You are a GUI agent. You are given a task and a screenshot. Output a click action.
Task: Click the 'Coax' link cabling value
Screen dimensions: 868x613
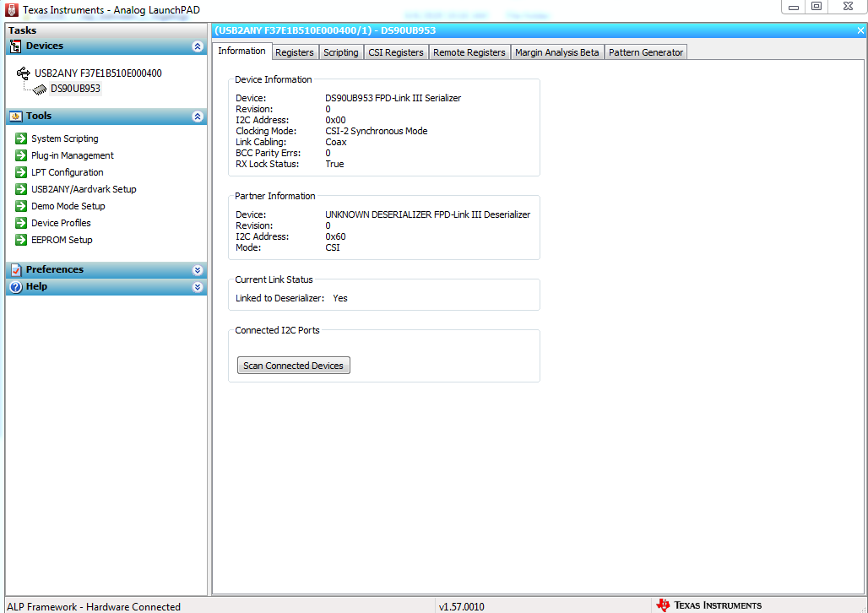pos(336,143)
